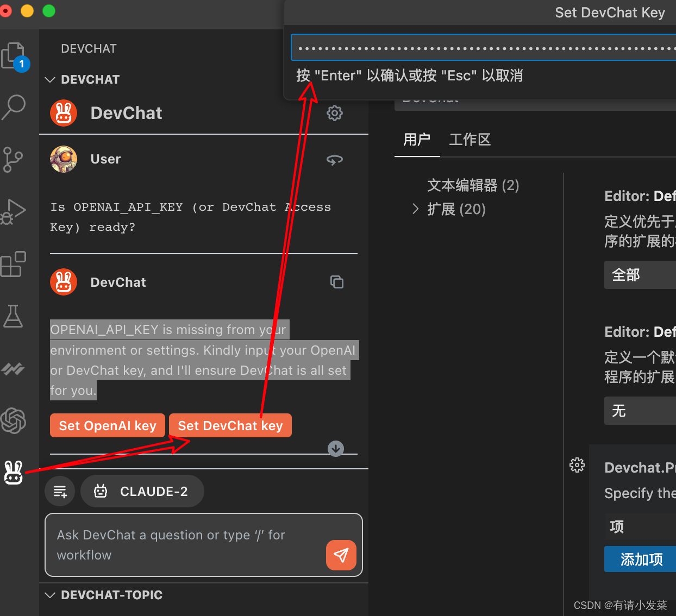Open Source Control from the activity bar
The width and height of the screenshot is (676, 616).
[x=14, y=160]
